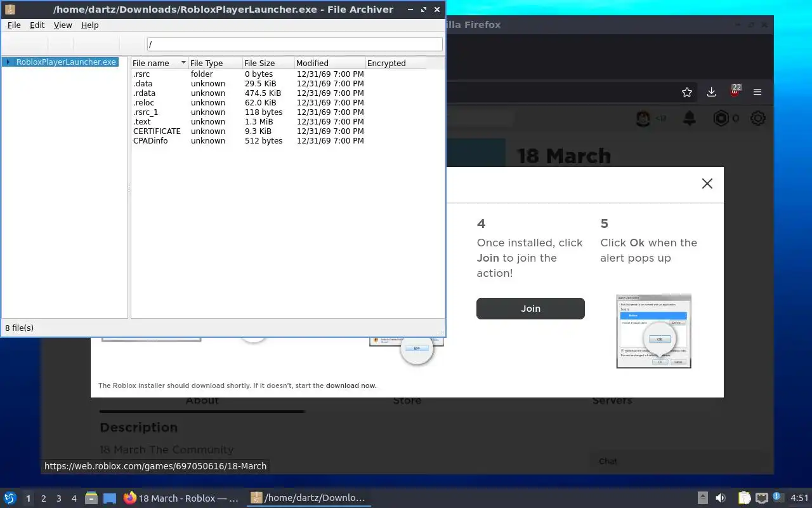This screenshot has height=508, width=812.
Task: Switch to workspace 2
Action: pyautogui.click(x=43, y=498)
